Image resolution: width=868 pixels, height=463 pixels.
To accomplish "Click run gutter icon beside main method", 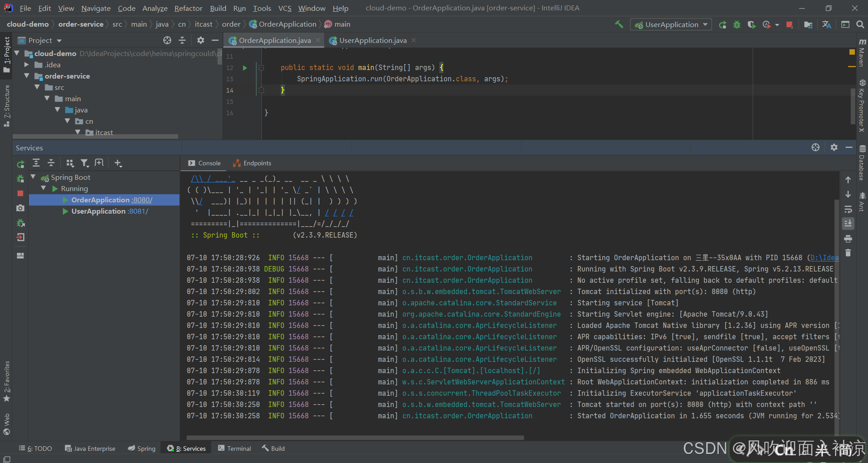I will [x=245, y=68].
